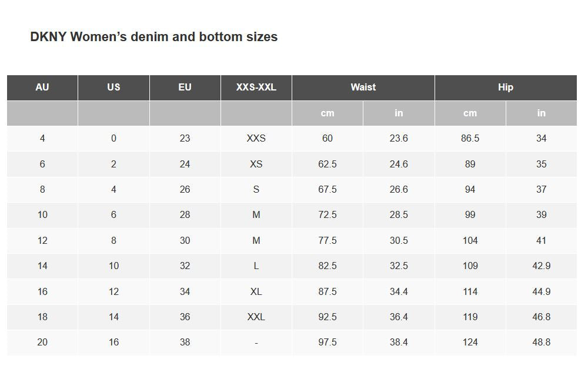Select the AU size 20 cell
Screen dimensions: 588x376
click(x=42, y=343)
